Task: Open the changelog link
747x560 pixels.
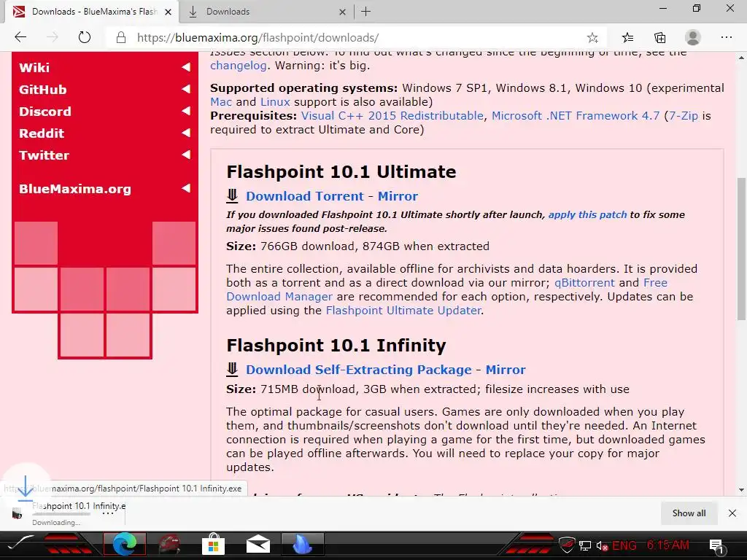Action: click(239, 66)
